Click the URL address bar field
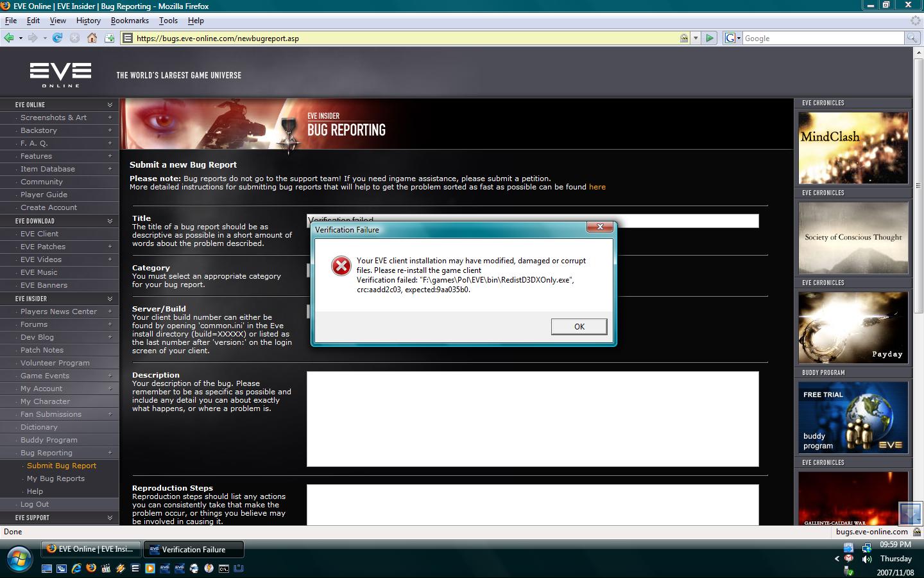The height and width of the screenshot is (578, 924). [406, 38]
